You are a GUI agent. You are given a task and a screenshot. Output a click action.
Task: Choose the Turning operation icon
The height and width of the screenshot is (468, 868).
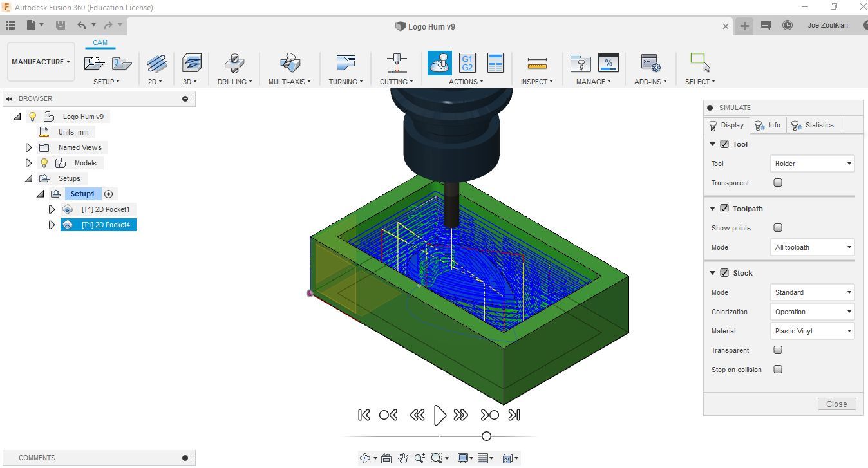[x=346, y=63]
